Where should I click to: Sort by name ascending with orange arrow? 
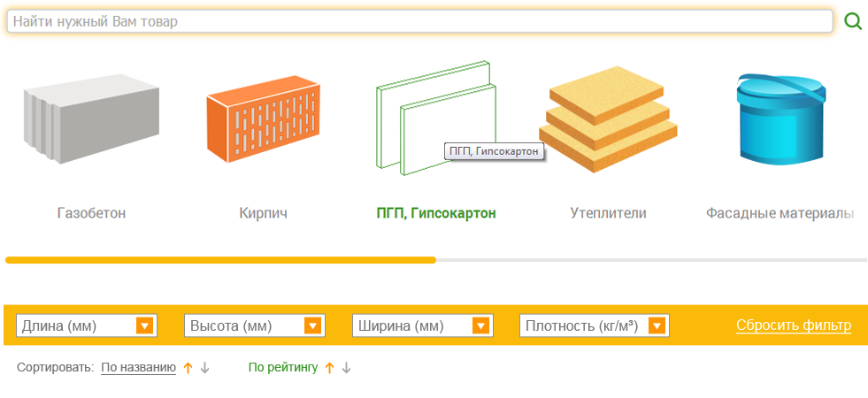pyautogui.click(x=188, y=368)
